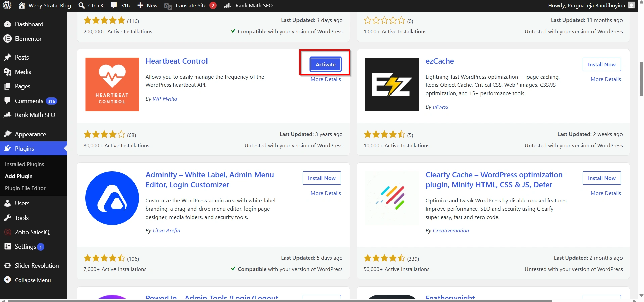Click the Media icon in sidebar
The image size is (644, 302).
tap(7, 72)
